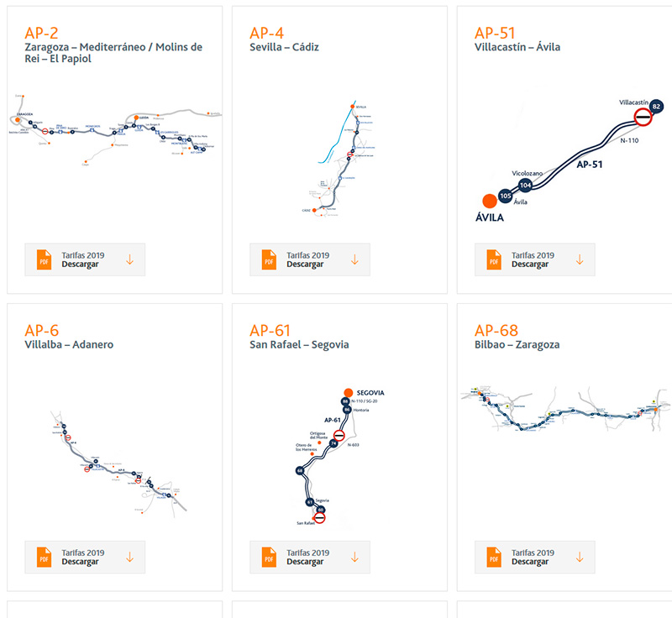Click download arrow in AP-61 card
672x618 pixels.
pos(354,557)
